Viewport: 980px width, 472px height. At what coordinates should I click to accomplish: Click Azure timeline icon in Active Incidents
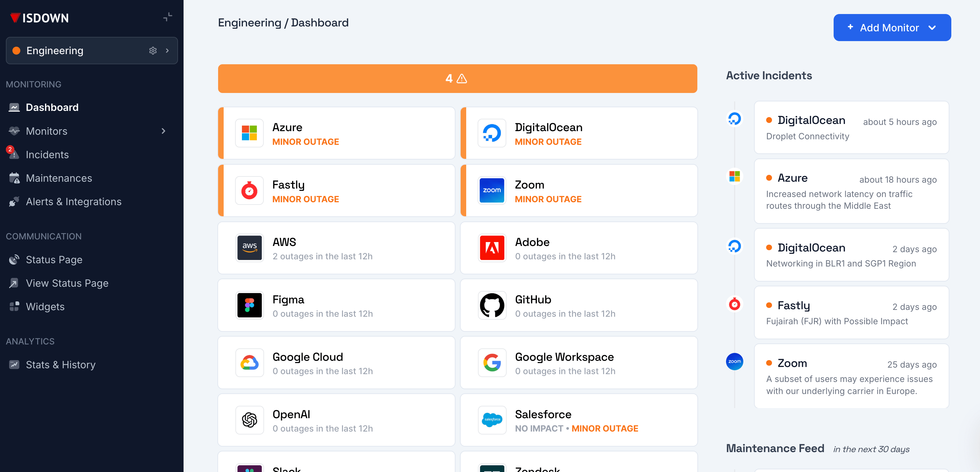734,176
